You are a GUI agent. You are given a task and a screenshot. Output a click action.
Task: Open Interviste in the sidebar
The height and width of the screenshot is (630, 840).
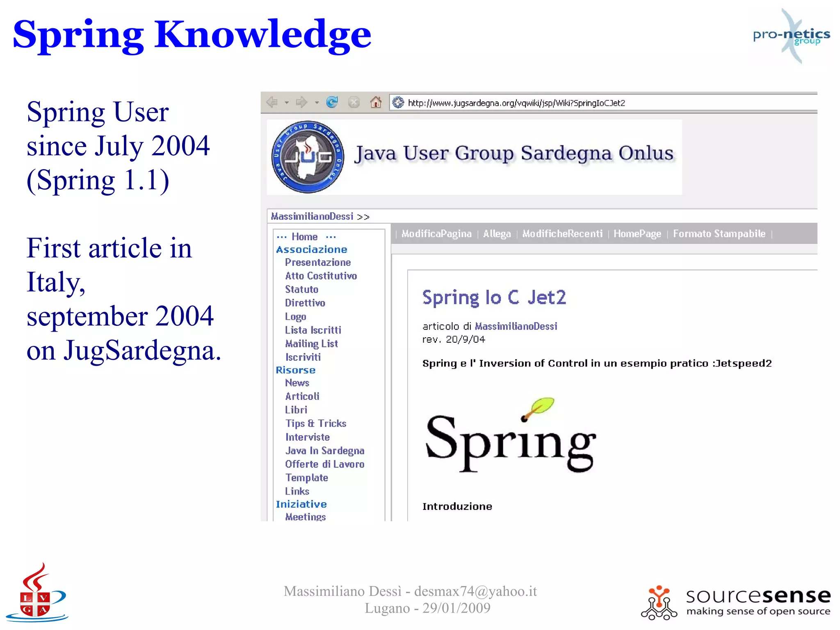tap(307, 437)
